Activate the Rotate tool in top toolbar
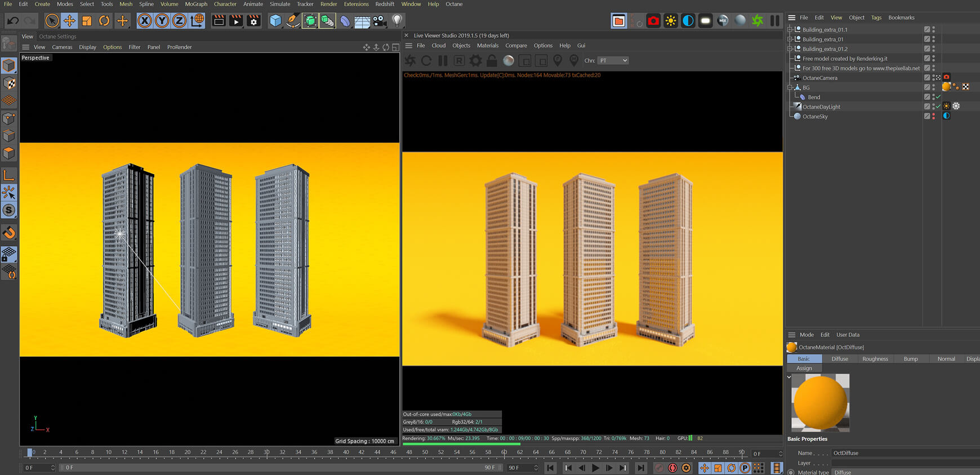 (x=104, y=21)
